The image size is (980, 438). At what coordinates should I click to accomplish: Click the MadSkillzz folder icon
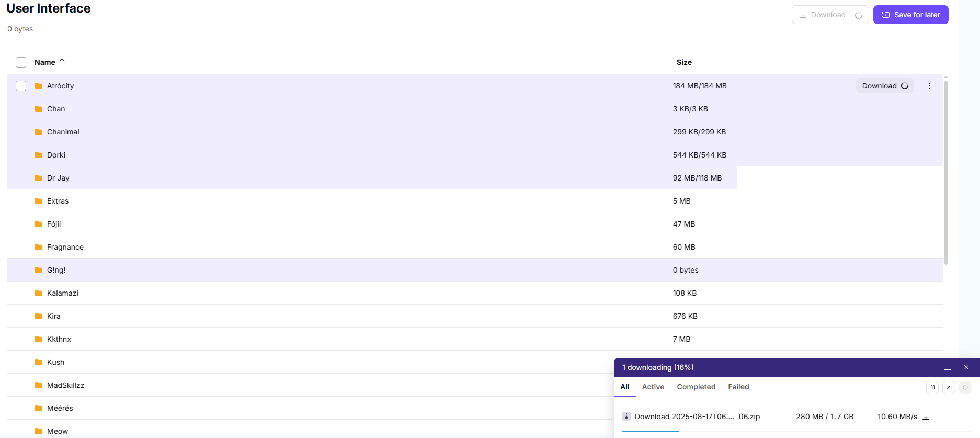[x=39, y=385]
